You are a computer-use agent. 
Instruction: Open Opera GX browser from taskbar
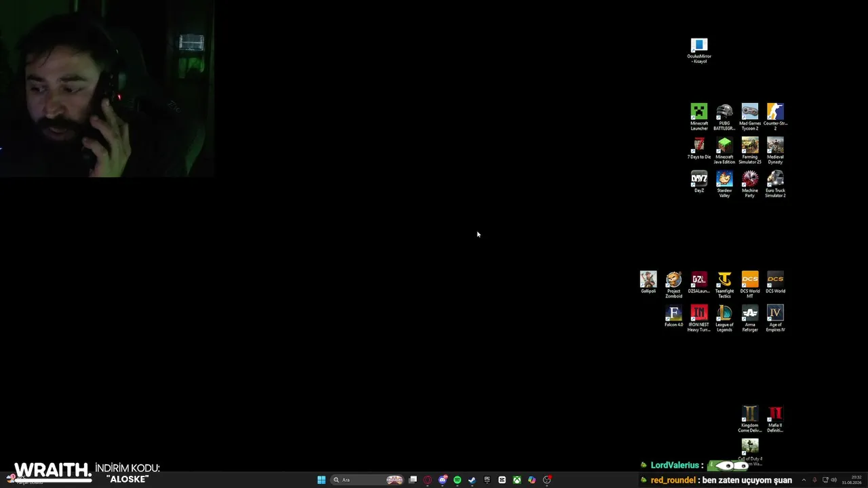point(427,480)
